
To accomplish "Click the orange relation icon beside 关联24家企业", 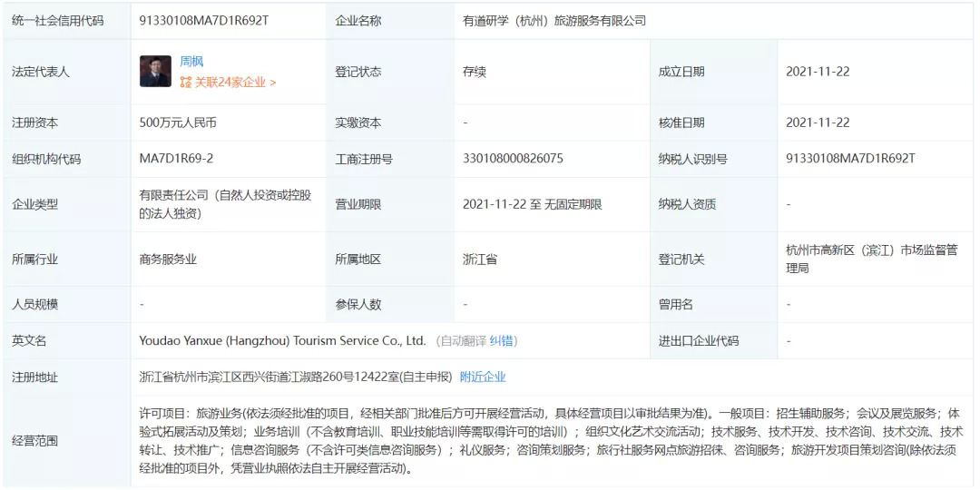I will coord(186,82).
